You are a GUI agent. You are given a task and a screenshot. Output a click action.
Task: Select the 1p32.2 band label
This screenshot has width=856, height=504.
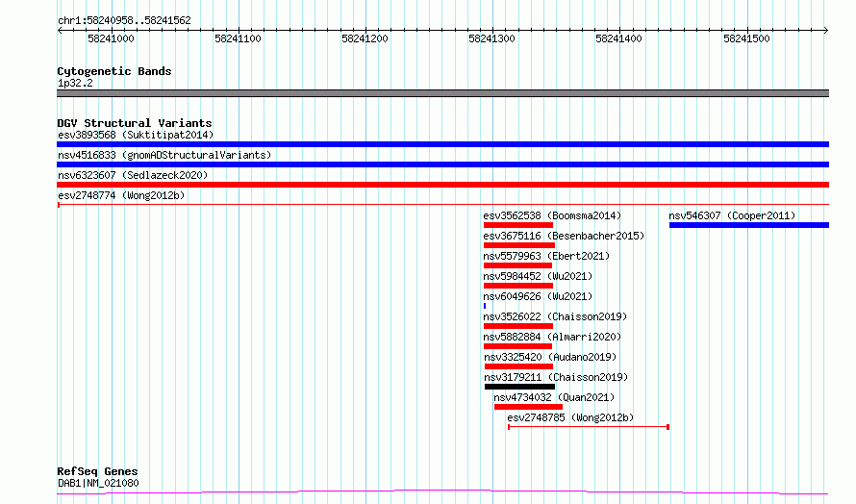pos(75,83)
